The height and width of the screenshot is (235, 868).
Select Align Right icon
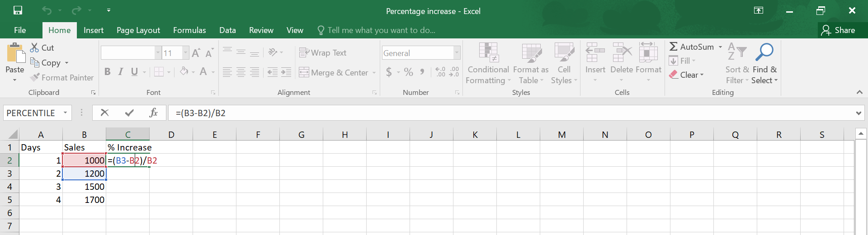click(x=255, y=72)
